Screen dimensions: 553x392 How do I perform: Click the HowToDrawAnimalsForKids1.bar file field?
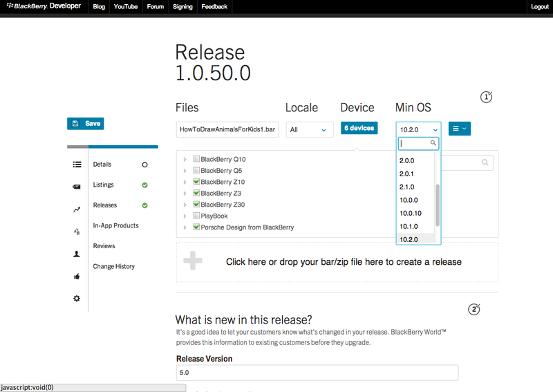tap(227, 129)
